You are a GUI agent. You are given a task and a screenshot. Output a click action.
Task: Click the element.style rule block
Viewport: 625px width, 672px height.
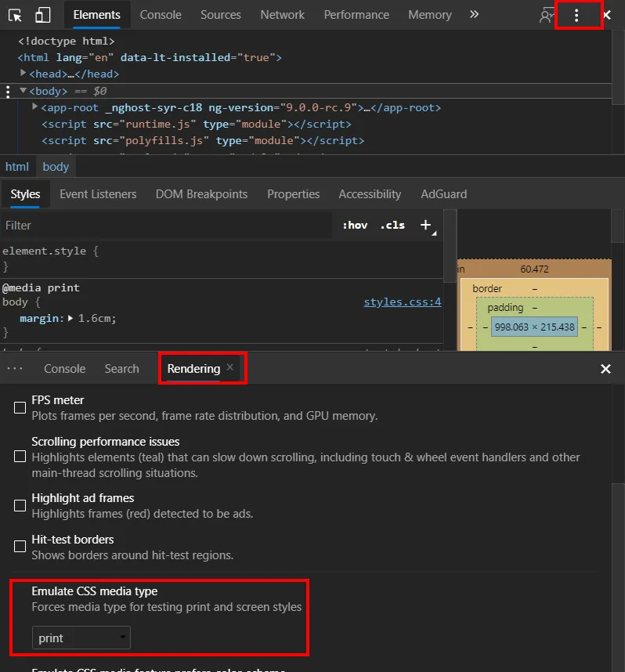[222, 259]
